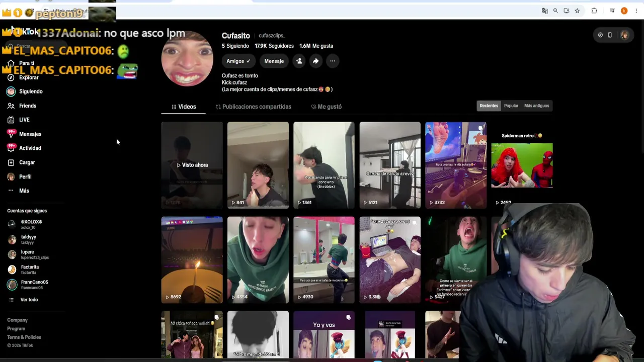This screenshot has height=362, width=644.
Task: Sort videos by Recientes
Action: click(x=489, y=106)
